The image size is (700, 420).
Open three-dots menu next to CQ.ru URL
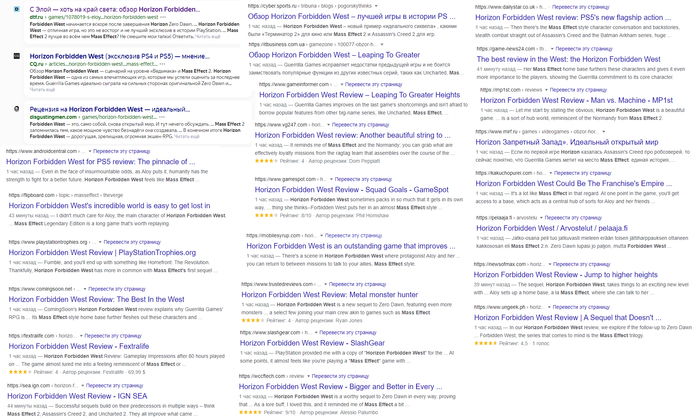[x=163, y=64]
